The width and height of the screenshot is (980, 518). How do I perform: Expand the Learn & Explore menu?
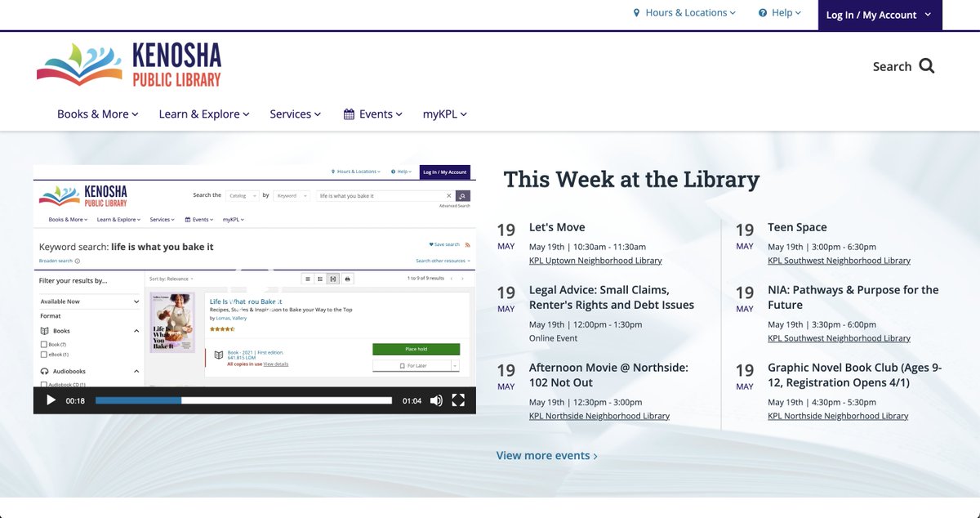(204, 114)
